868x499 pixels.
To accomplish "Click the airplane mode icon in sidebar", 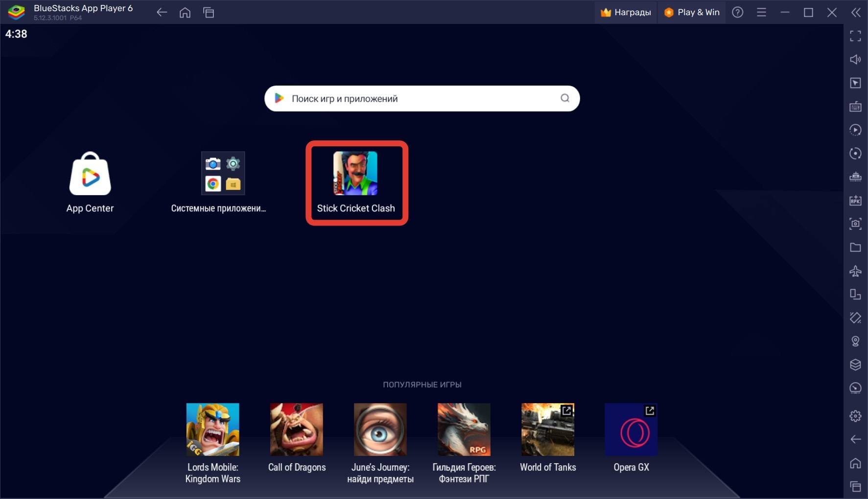I will tap(855, 271).
